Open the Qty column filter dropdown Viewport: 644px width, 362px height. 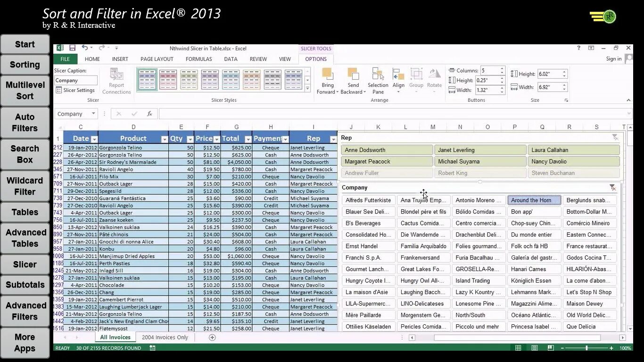point(190,139)
